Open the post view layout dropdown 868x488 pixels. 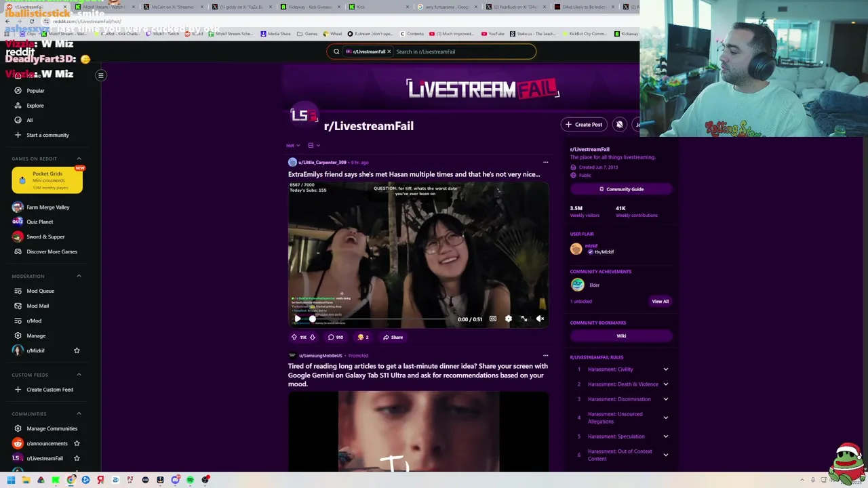click(314, 145)
